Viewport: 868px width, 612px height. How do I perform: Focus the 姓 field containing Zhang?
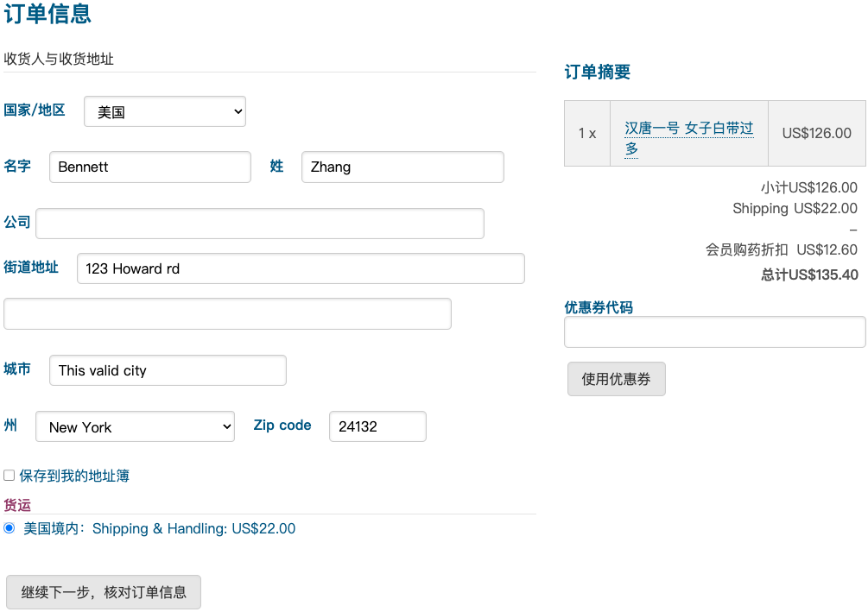coord(402,167)
